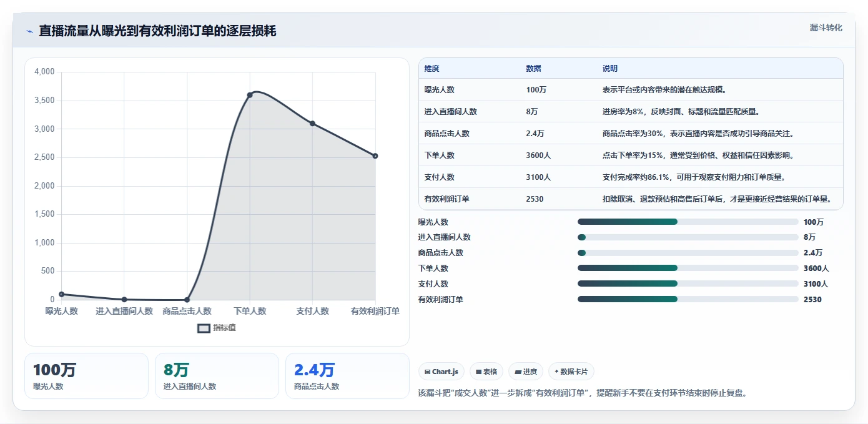
Task: Click the 3100人 value in the table
Action: tap(538, 177)
